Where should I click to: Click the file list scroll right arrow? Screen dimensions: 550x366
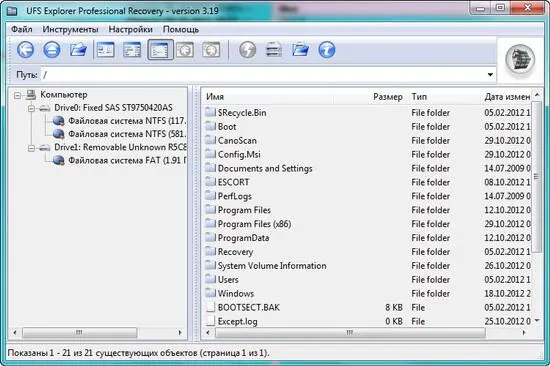524,332
